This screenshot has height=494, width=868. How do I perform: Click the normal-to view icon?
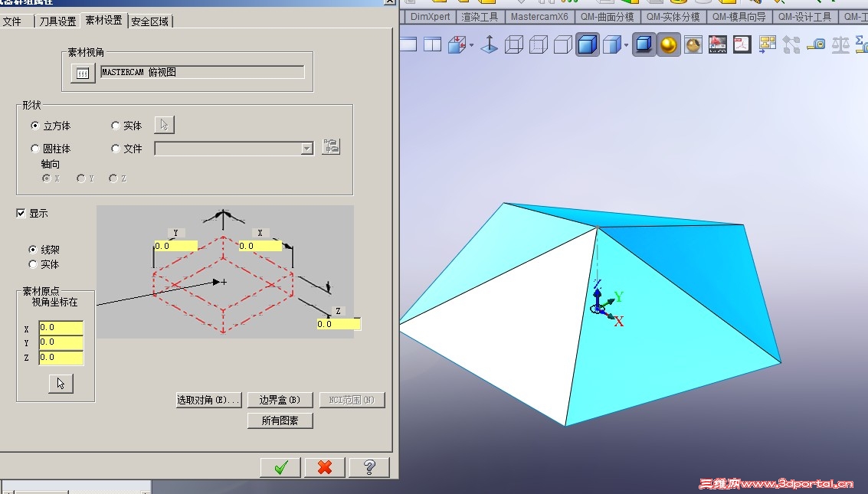(x=490, y=44)
